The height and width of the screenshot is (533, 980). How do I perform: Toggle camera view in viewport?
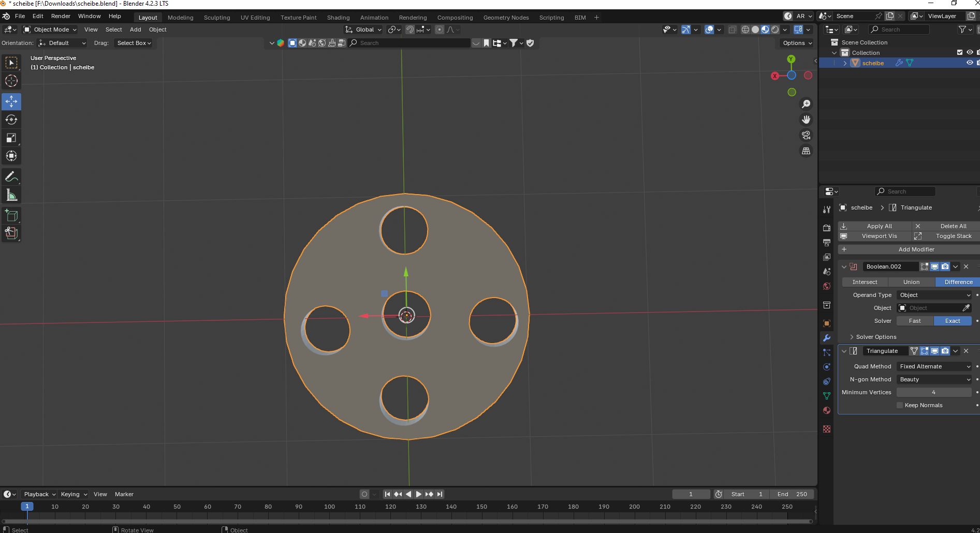tap(806, 135)
